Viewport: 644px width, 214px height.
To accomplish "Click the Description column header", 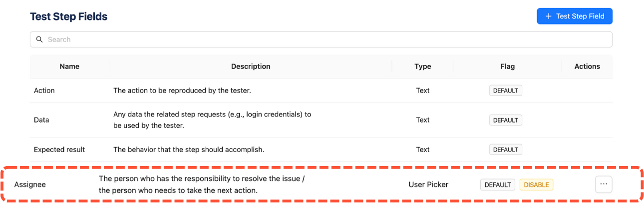I will (251, 66).
